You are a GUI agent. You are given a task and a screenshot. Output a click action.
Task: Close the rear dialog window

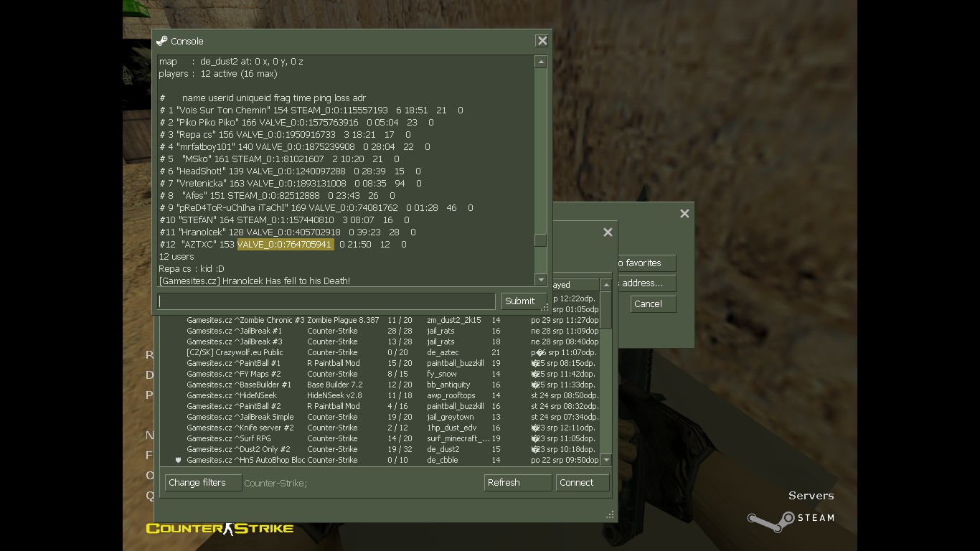coord(684,214)
